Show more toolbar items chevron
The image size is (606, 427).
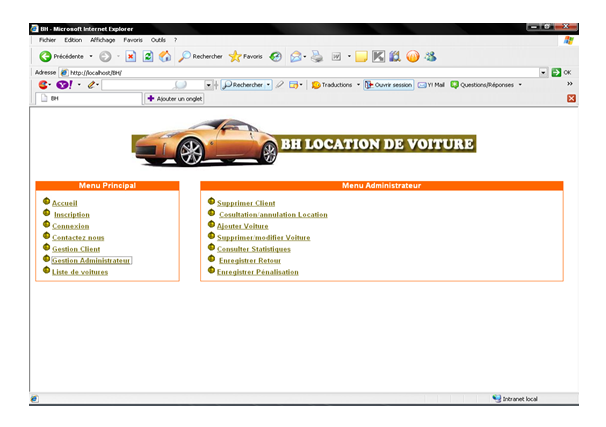click(x=570, y=84)
